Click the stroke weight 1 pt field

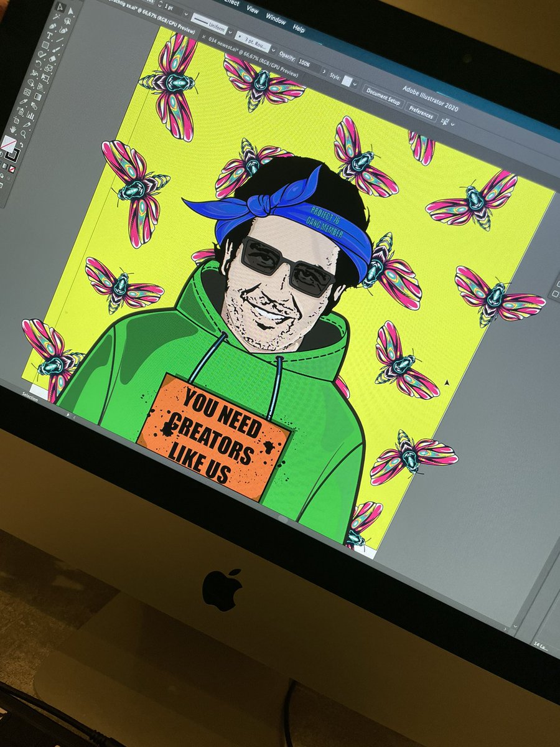[172, 8]
